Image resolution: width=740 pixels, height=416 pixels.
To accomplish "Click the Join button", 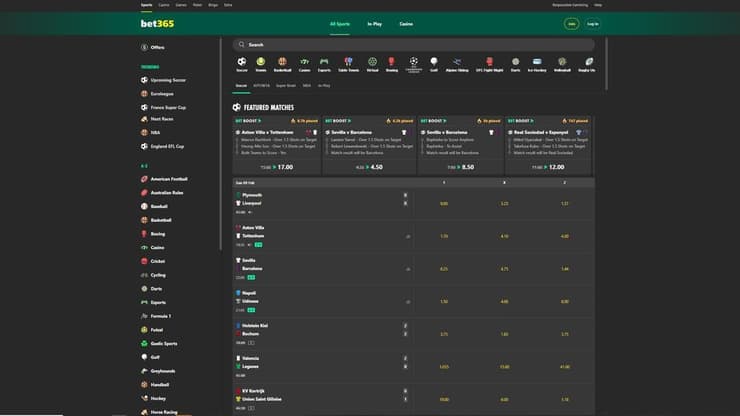I will coord(572,24).
